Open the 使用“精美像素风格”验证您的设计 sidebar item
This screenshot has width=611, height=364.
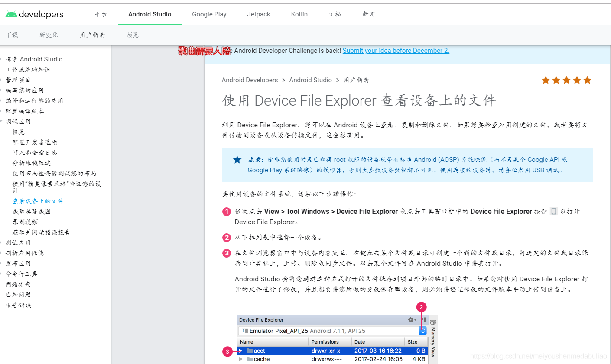(x=57, y=187)
